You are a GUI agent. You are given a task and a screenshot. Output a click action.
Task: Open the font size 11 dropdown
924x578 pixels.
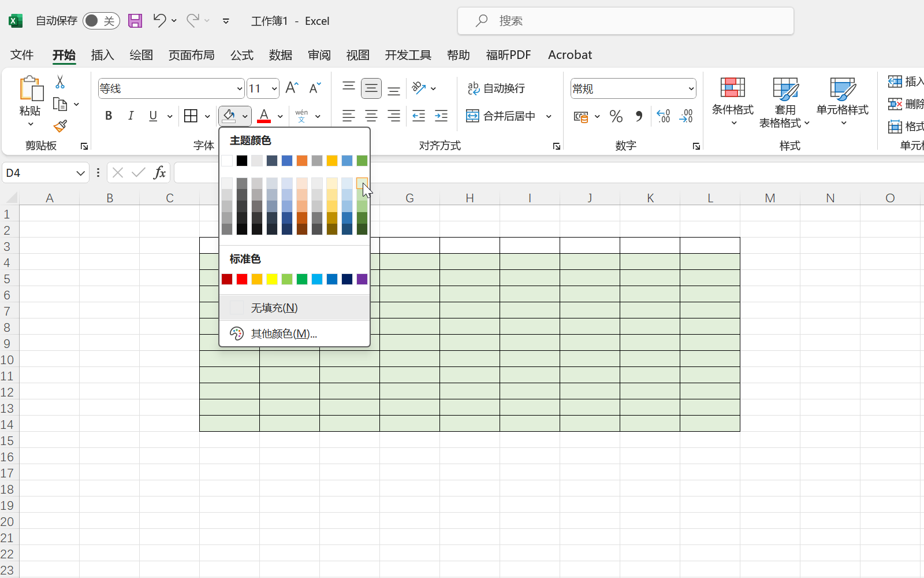pyautogui.click(x=274, y=88)
